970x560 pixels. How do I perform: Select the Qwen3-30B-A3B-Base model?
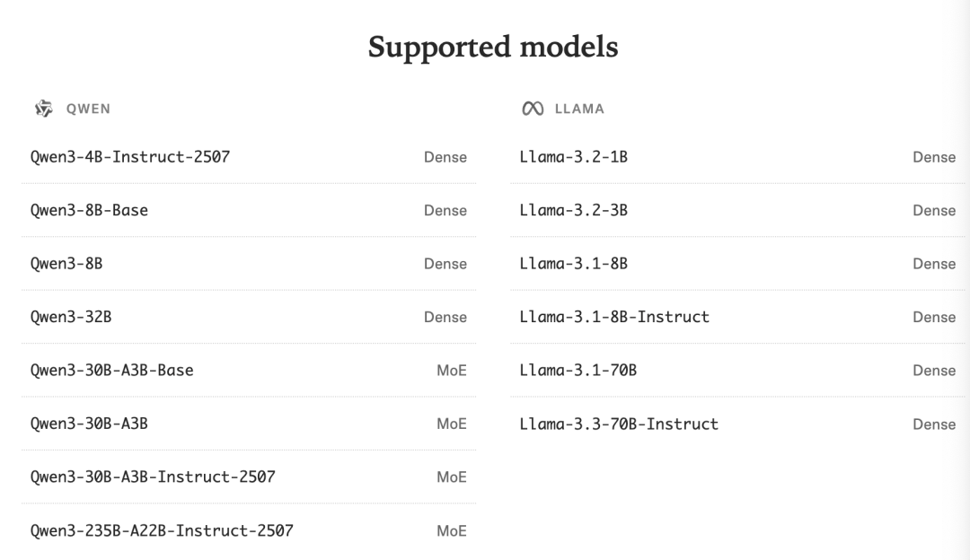click(112, 371)
